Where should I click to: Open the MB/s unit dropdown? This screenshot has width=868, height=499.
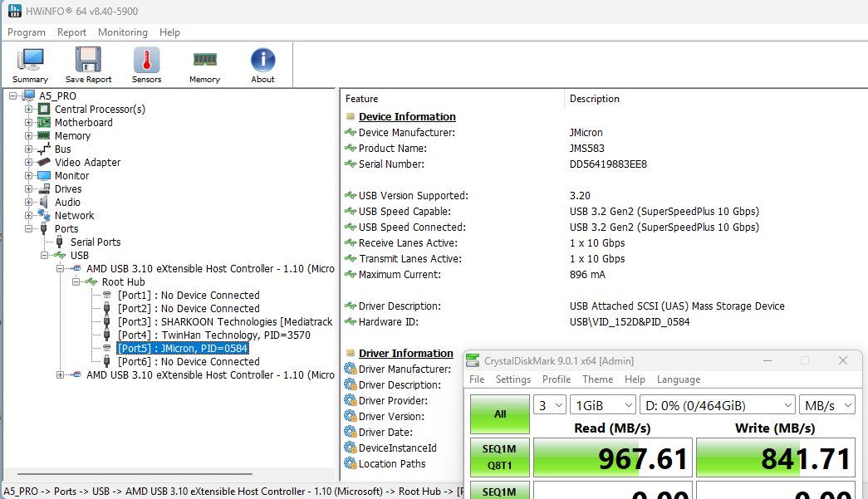826,405
